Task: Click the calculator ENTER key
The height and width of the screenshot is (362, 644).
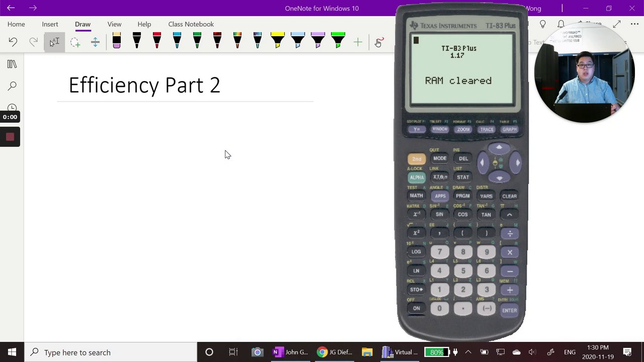Action: [x=509, y=310]
